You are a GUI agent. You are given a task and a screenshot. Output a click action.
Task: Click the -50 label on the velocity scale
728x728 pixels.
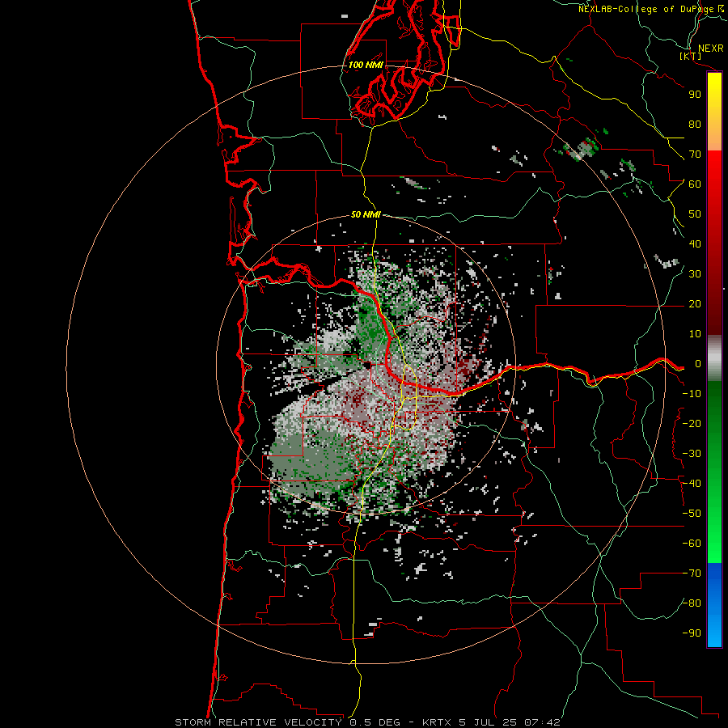pyautogui.click(x=692, y=514)
